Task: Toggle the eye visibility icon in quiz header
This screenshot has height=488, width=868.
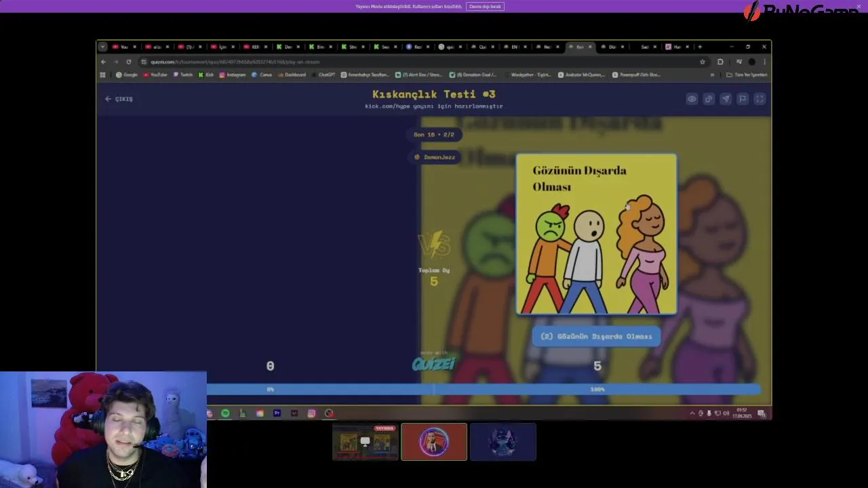Action: coord(692,99)
